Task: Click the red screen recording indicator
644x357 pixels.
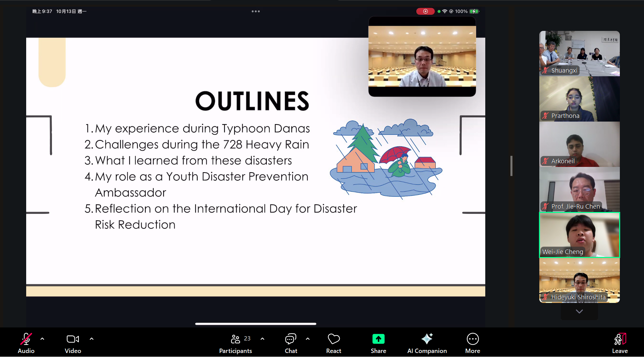Action: coord(425,11)
